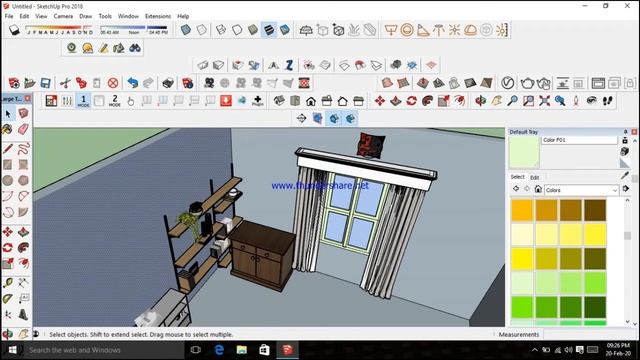640x360 pixels.
Task: Pick the top-left orange swatch
Action: tap(522, 210)
